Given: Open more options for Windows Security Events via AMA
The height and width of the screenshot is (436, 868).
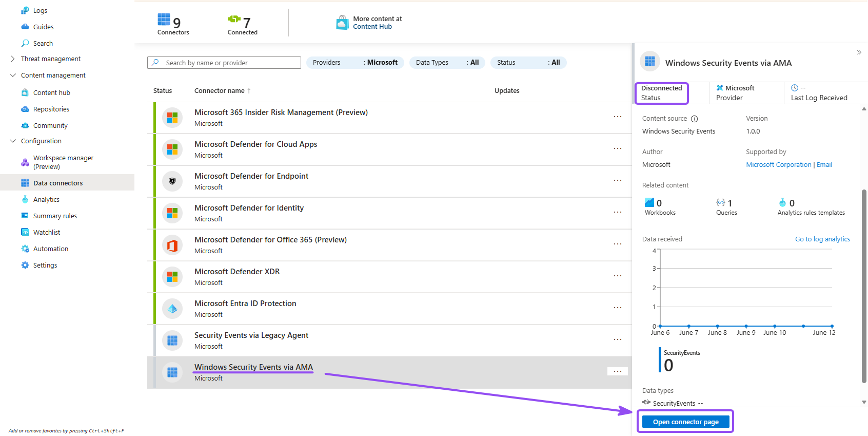Looking at the screenshot, I should coord(618,371).
